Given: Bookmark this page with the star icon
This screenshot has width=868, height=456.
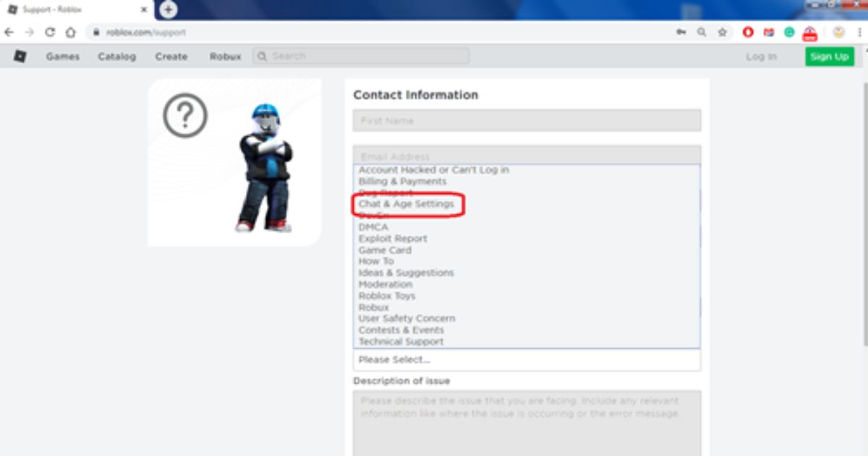Looking at the screenshot, I should 722,33.
